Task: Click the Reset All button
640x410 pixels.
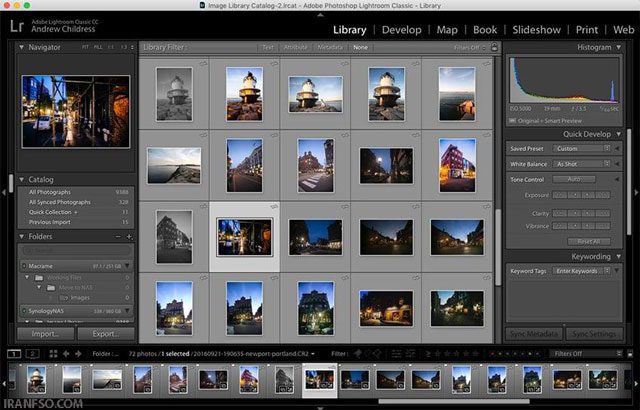Action: click(589, 242)
